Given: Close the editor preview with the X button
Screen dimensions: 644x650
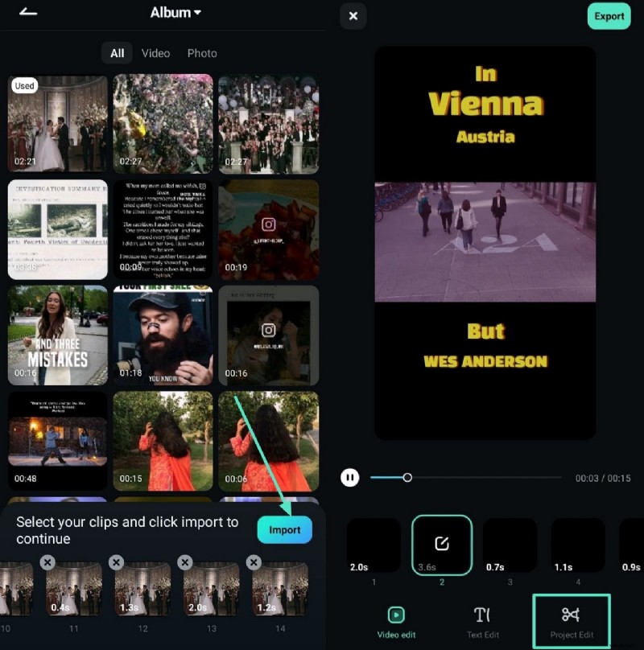Looking at the screenshot, I should pyautogui.click(x=353, y=16).
